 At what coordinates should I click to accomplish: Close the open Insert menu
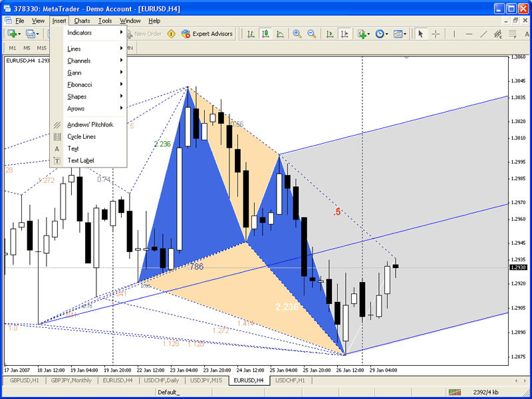coord(59,21)
